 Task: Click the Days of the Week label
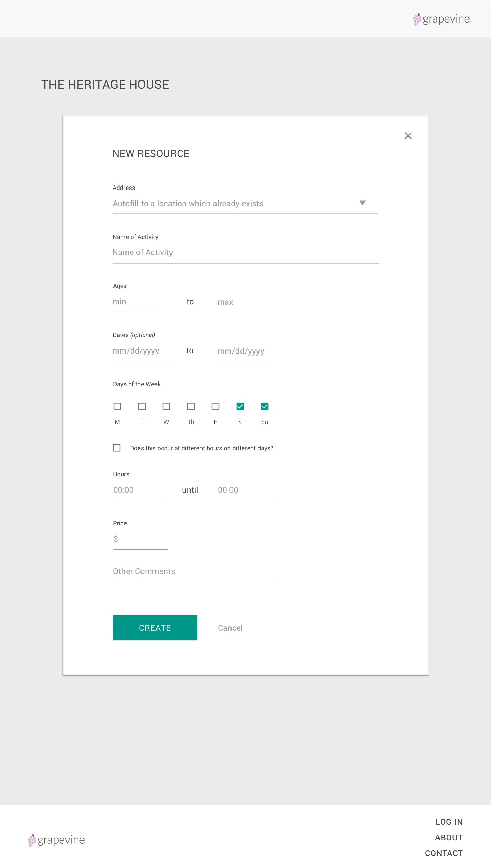click(x=137, y=384)
